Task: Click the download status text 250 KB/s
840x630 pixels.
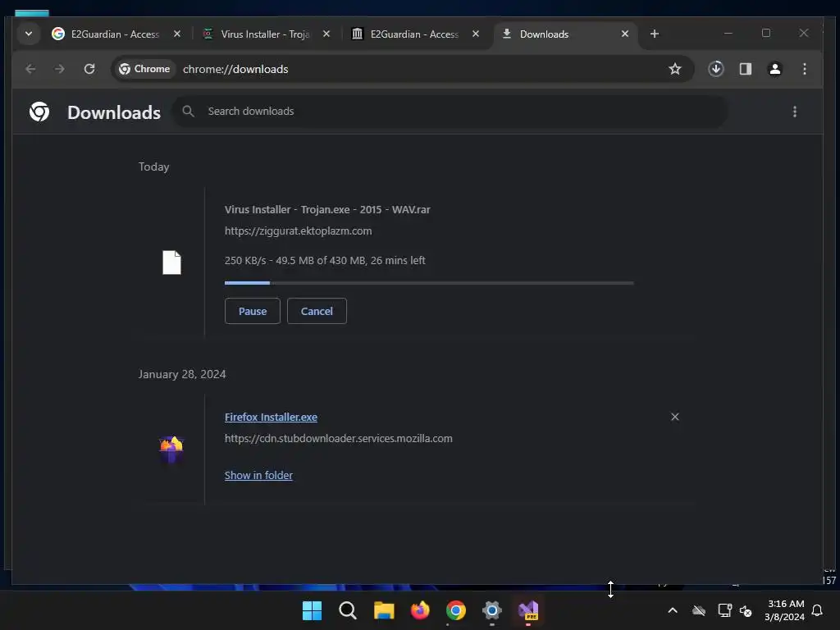Action: pos(325,260)
